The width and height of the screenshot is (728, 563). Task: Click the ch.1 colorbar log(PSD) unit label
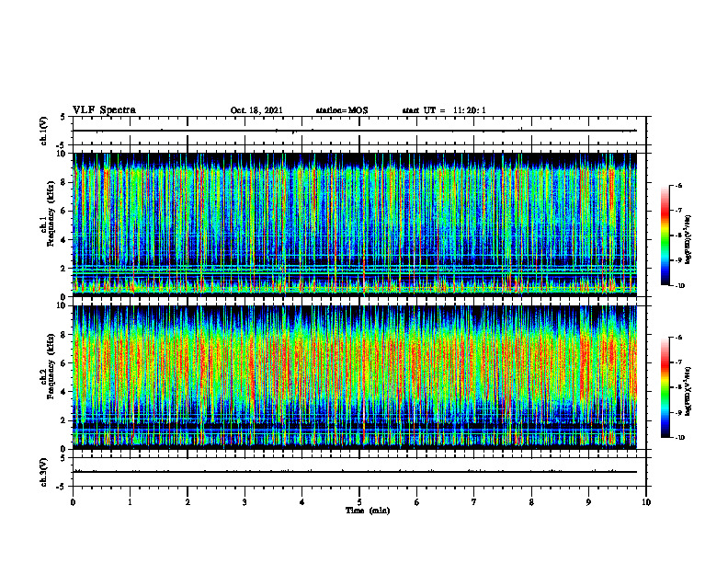click(688, 240)
